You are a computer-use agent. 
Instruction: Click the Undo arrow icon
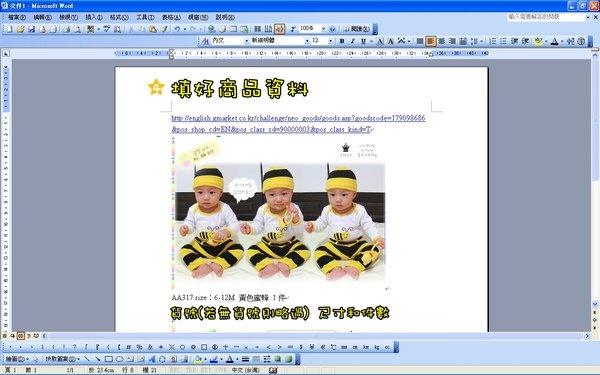176,29
